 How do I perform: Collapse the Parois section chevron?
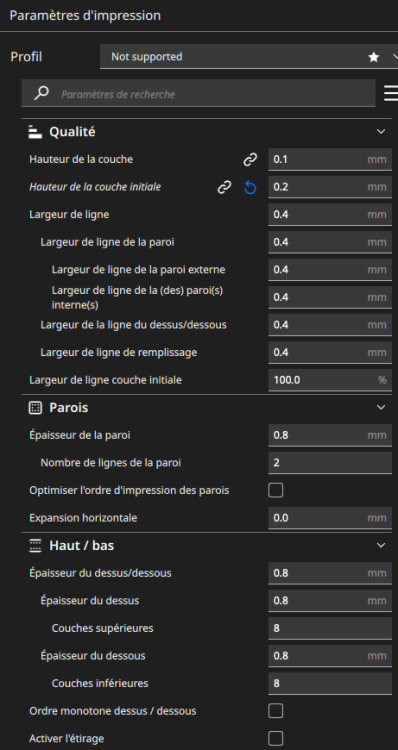pos(381,408)
